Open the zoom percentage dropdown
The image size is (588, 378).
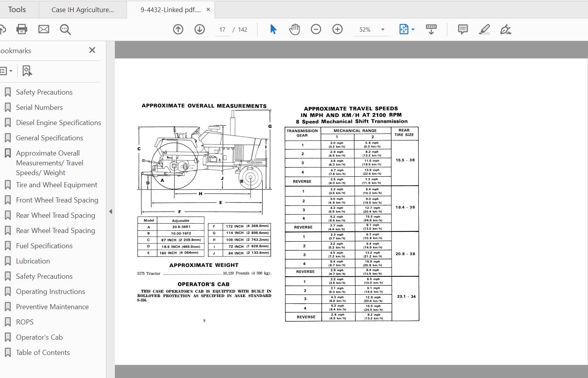382,29
